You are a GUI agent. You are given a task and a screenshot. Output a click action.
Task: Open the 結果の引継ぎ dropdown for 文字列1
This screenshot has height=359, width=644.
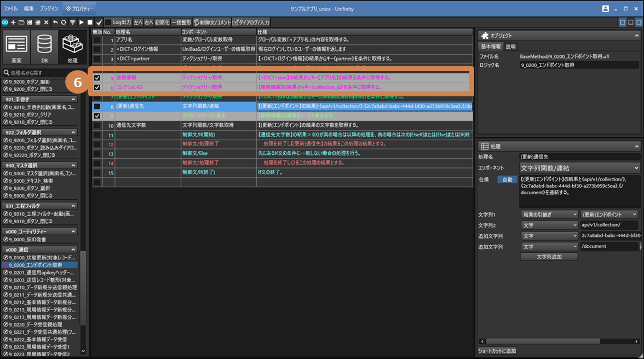pyautogui.click(x=549, y=215)
